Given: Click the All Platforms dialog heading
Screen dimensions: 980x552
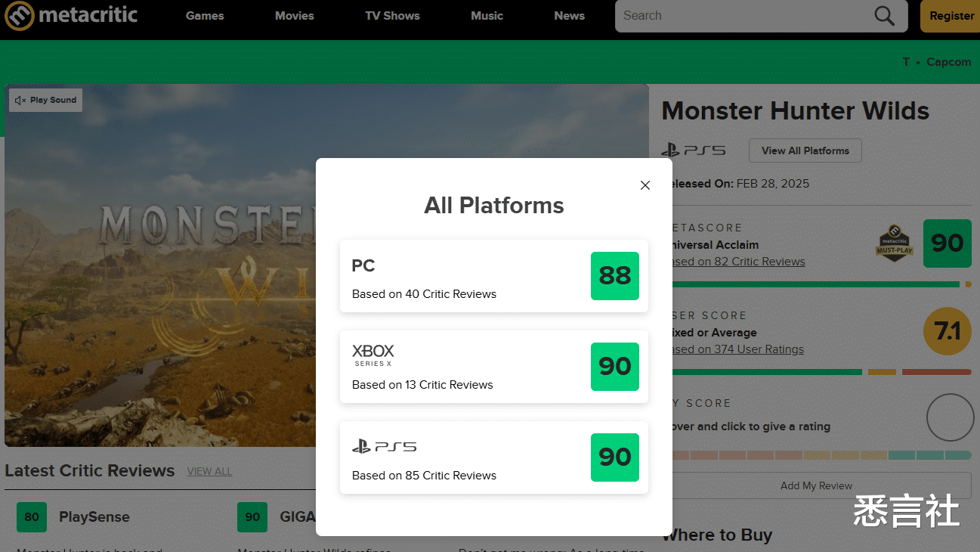Looking at the screenshot, I should point(494,206).
